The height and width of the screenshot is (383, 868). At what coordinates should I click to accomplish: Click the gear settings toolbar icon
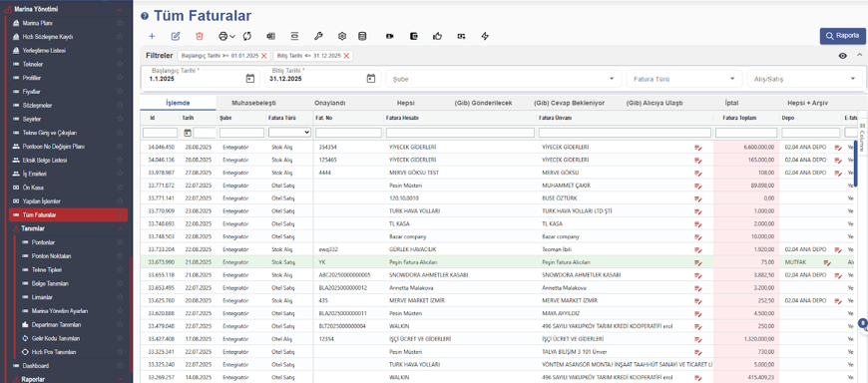342,36
